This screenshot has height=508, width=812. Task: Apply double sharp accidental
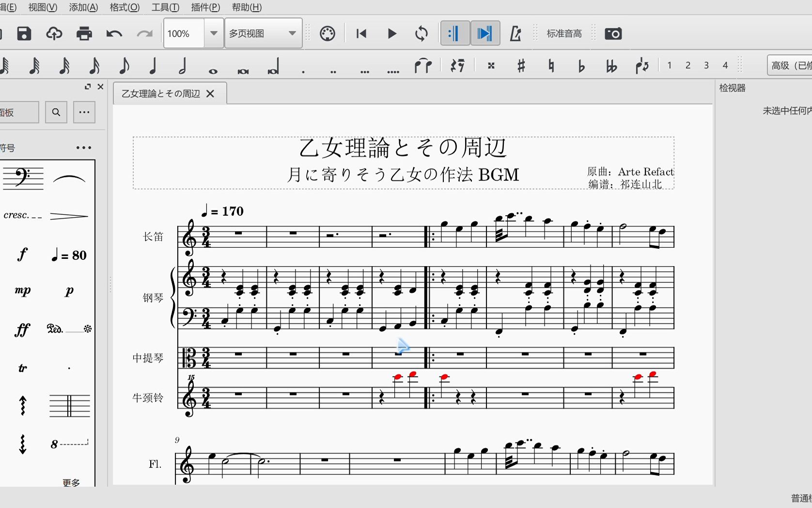(491, 65)
